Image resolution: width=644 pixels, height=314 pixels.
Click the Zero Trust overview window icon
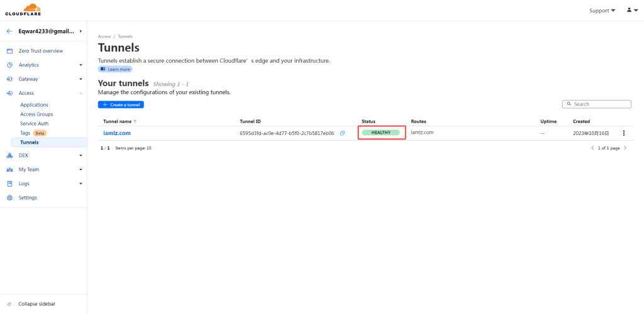point(10,51)
